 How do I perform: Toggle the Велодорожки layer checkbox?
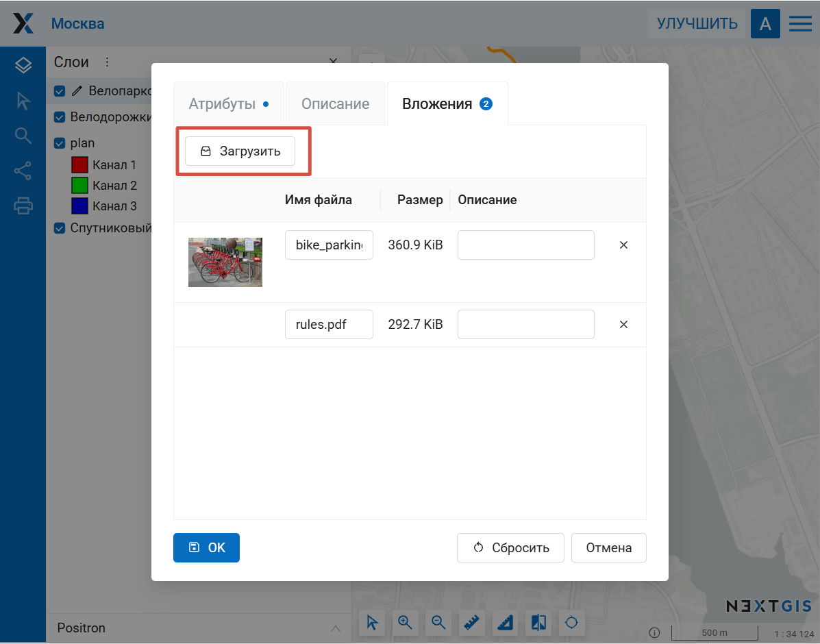(x=60, y=117)
